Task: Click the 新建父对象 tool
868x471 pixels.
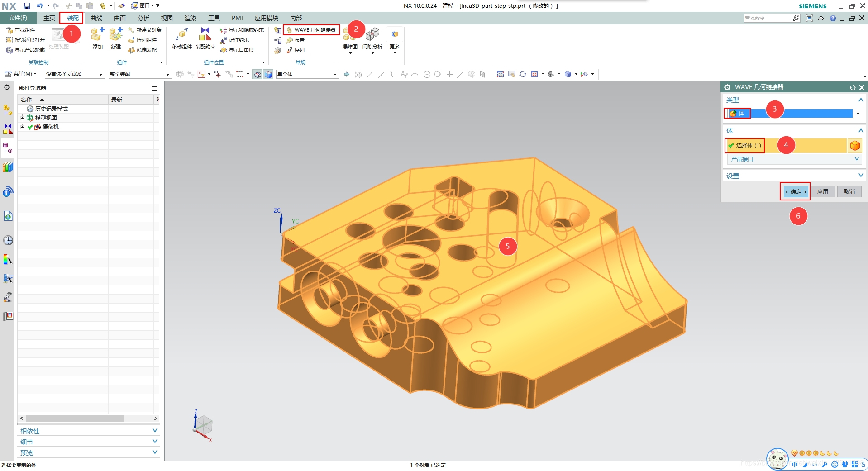Action: [145, 30]
